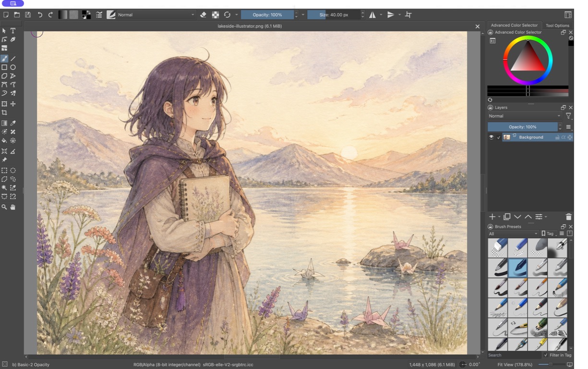Toggle preserve alpha in the toolbar
588x369 pixels.
tap(216, 15)
